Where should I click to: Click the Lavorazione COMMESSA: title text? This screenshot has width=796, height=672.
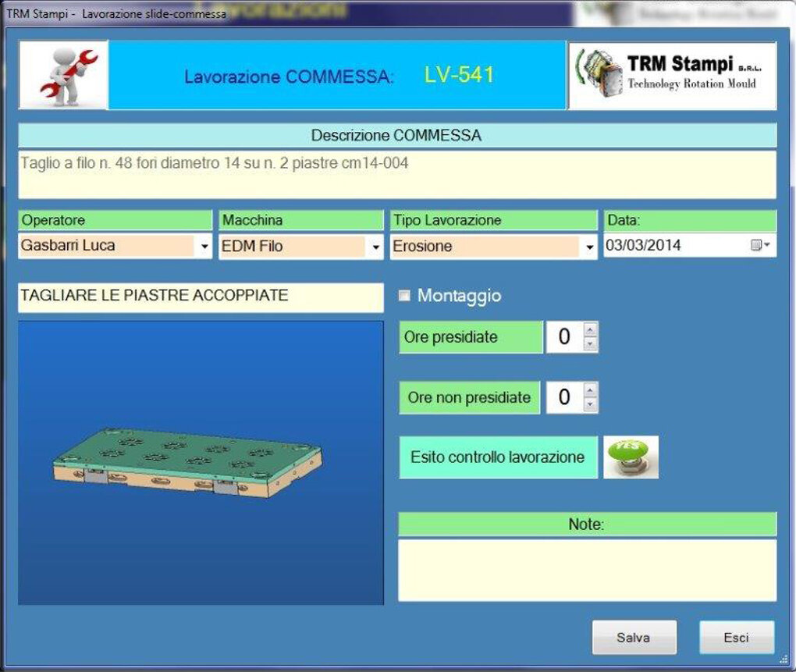tap(288, 77)
